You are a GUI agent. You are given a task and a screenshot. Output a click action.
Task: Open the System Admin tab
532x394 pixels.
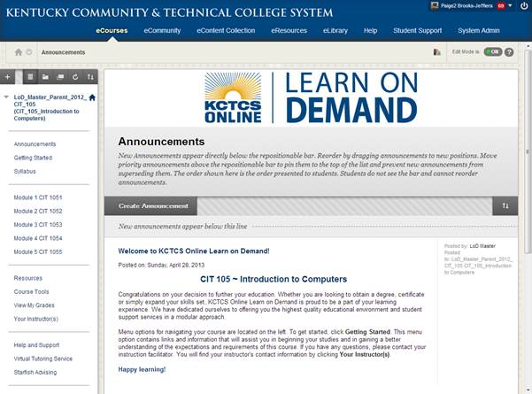point(479,30)
